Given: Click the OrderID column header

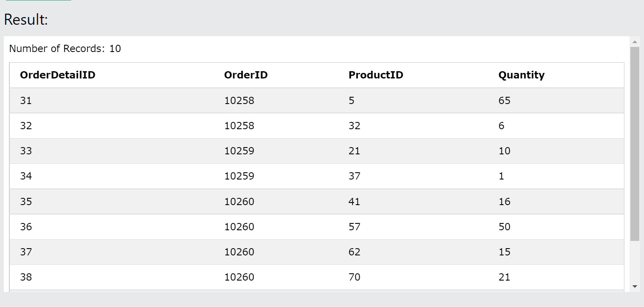Looking at the screenshot, I should tap(246, 75).
